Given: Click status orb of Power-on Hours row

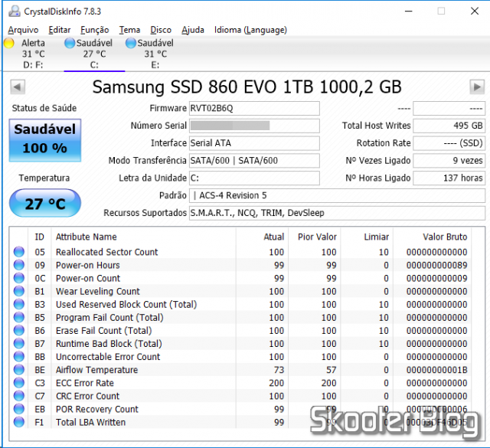Looking at the screenshot, I should point(19,265).
